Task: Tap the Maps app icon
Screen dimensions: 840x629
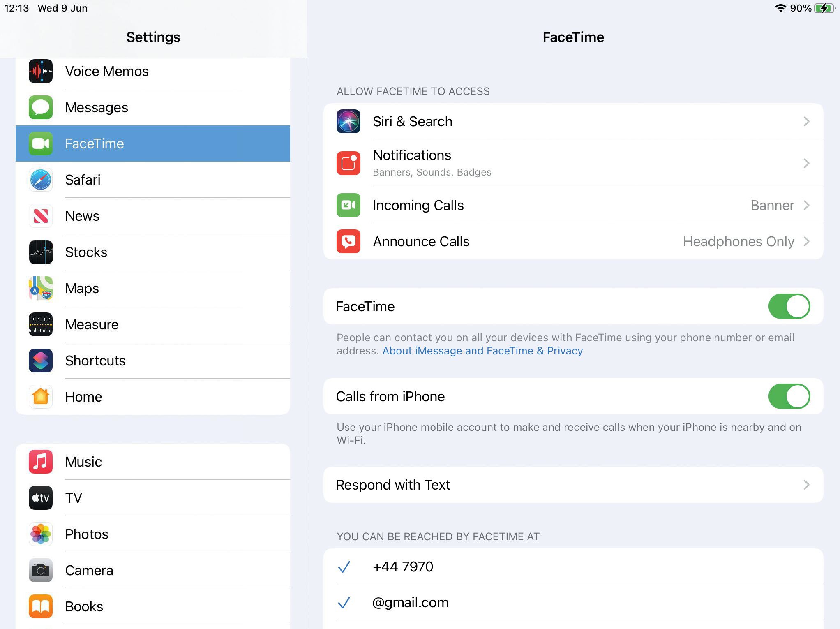Action: [41, 288]
